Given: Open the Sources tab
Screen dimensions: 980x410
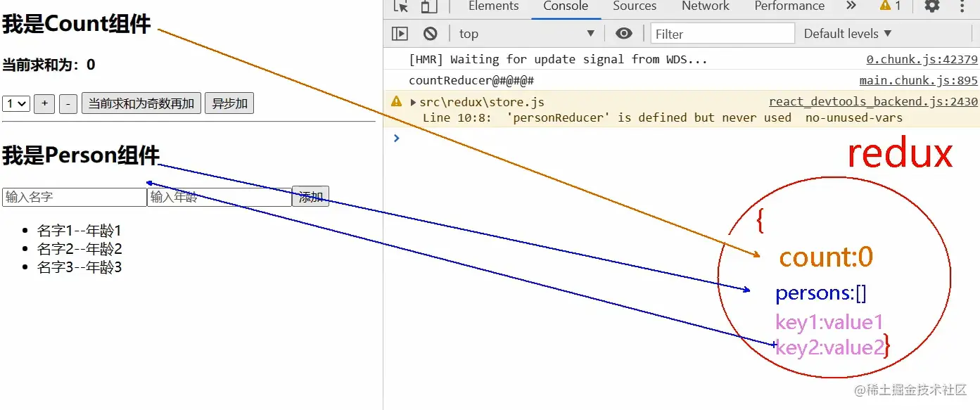Looking at the screenshot, I should pos(635,6).
